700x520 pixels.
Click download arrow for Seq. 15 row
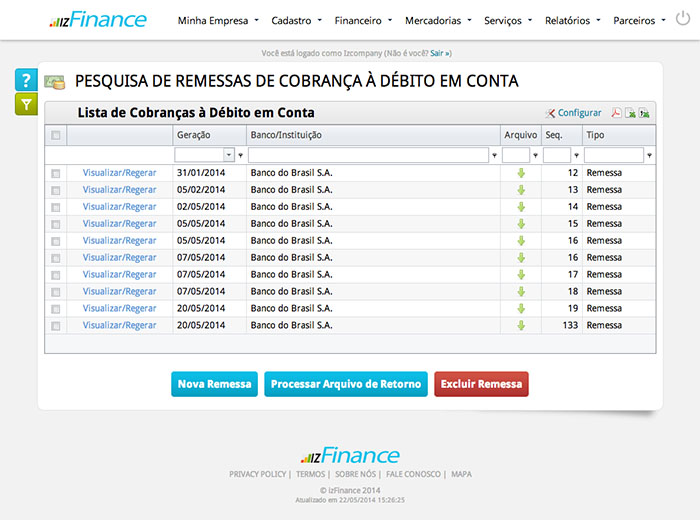tap(520, 224)
